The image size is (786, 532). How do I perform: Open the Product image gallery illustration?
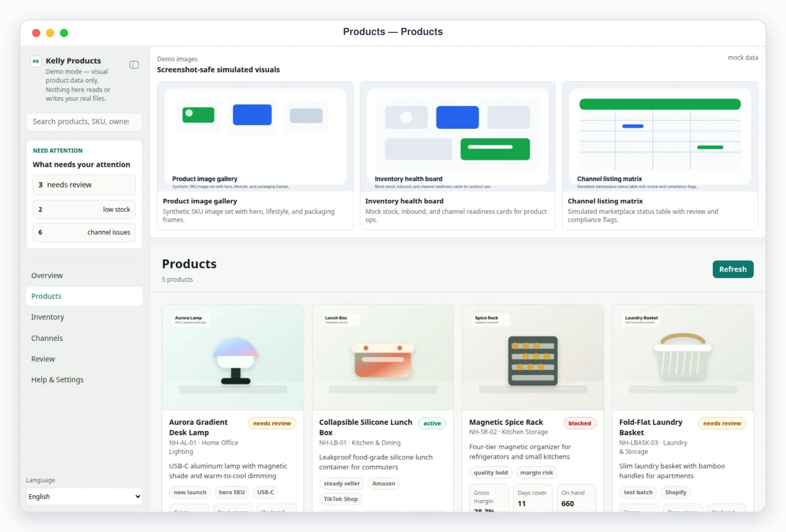255,136
